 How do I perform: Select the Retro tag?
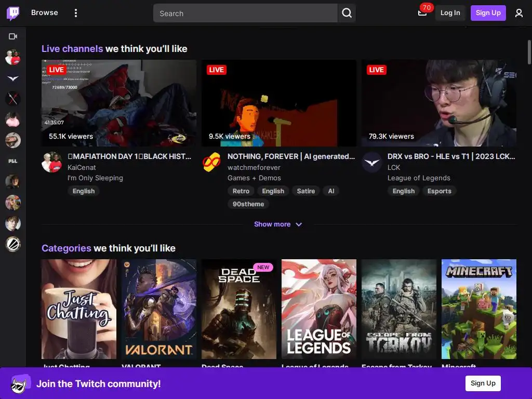[241, 191]
